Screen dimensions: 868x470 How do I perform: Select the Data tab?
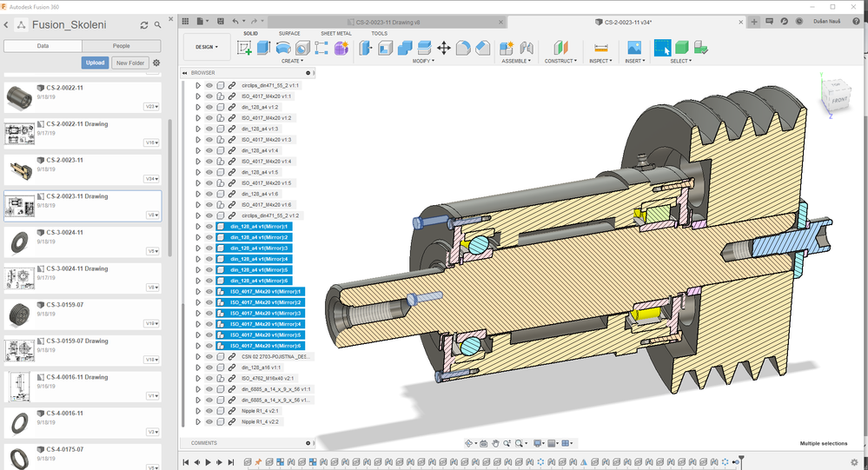point(43,46)
